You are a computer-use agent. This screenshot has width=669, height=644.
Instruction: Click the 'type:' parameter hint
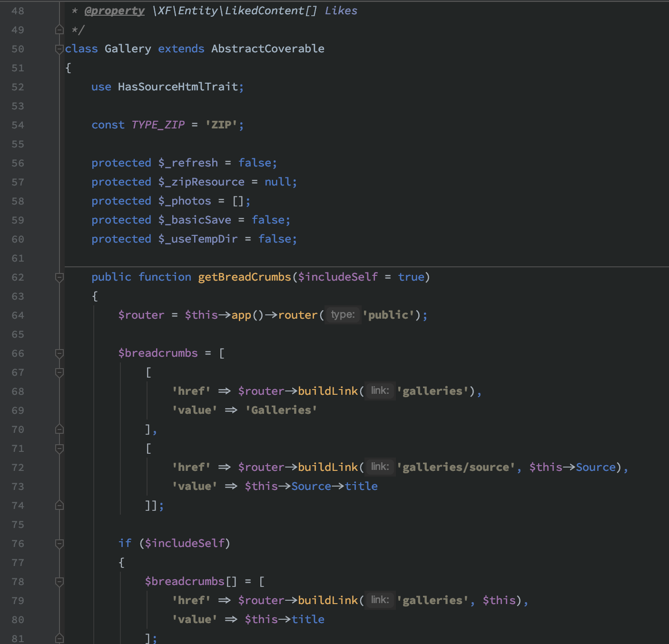(343, 315)
